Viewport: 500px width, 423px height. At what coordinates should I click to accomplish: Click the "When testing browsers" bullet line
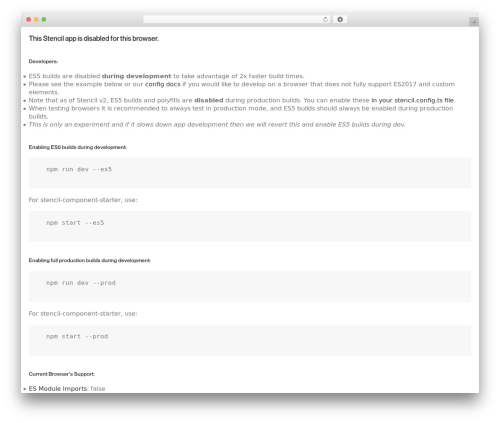241,112
